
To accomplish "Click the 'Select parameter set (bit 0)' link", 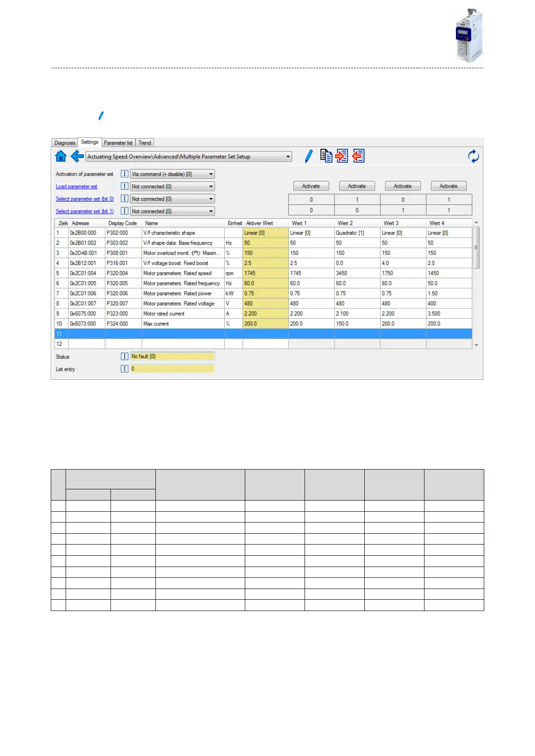I will tap(84, 199).
